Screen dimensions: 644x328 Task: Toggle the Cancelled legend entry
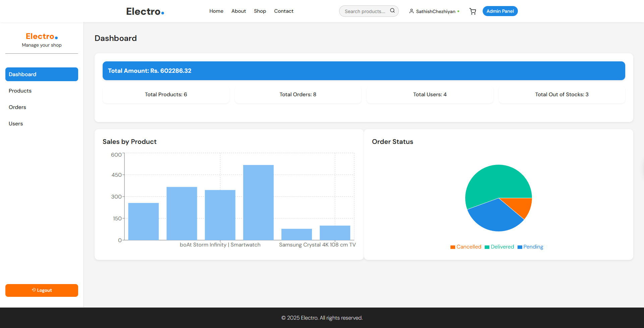466,247
